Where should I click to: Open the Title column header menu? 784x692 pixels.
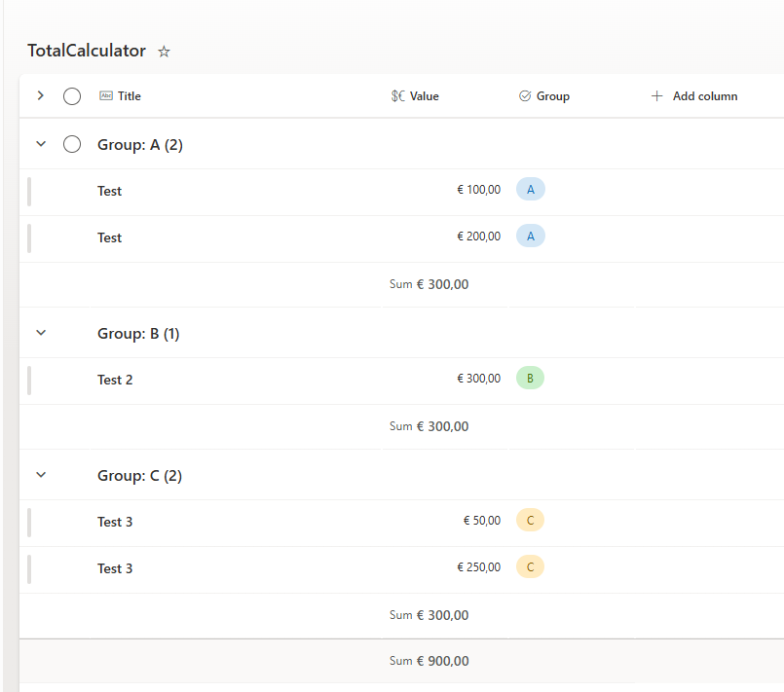(130, 96)
